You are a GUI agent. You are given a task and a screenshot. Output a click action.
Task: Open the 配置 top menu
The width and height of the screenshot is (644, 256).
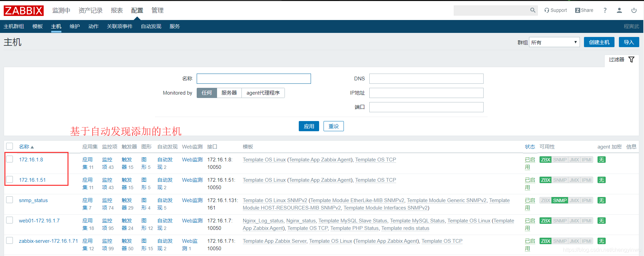[x=137, y=11]
